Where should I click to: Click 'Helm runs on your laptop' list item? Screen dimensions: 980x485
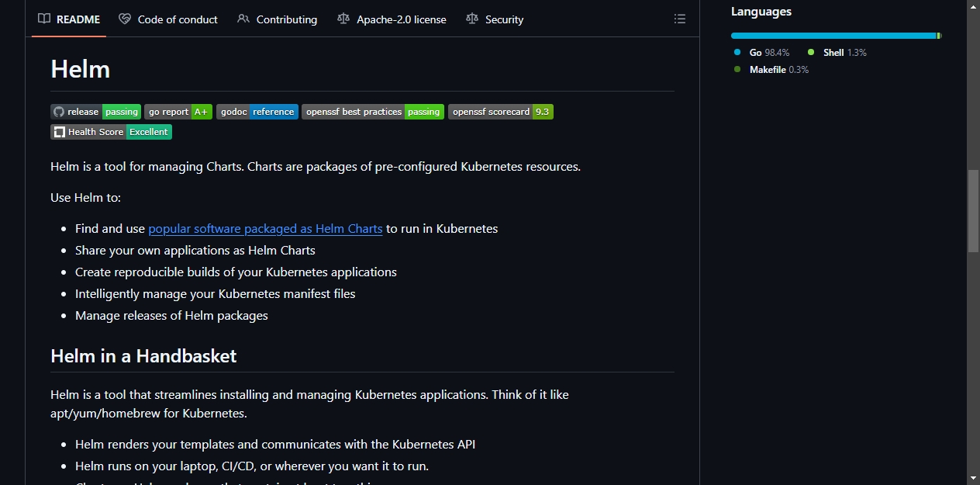point(252,466)
